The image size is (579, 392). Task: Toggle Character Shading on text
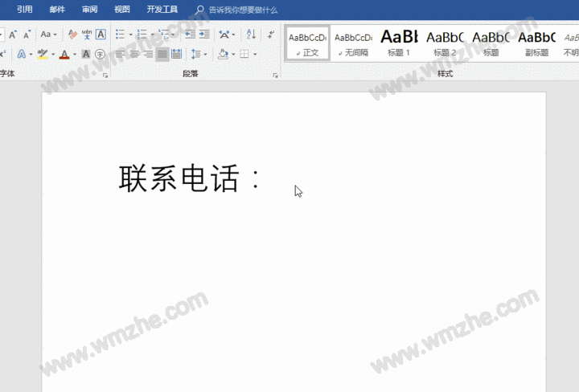pos(86,54)
